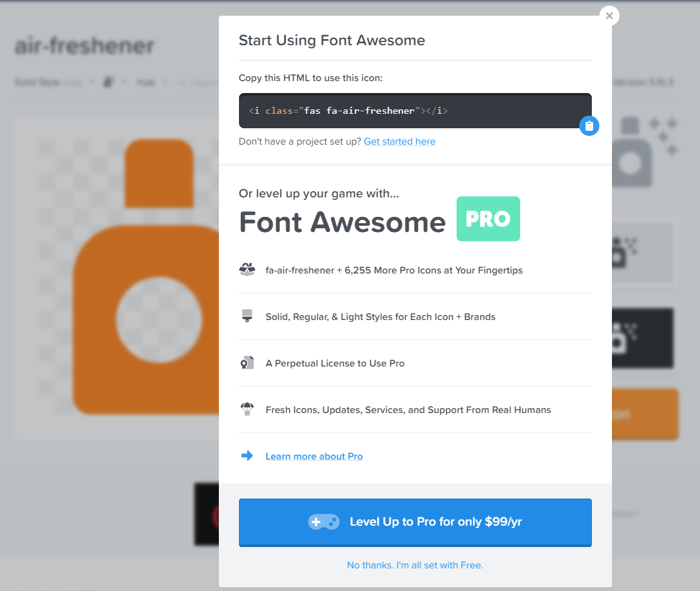Screen dimensions: 700x591
Task: Close the Start Using Font Awesome modal
Action: coord(609,16)
